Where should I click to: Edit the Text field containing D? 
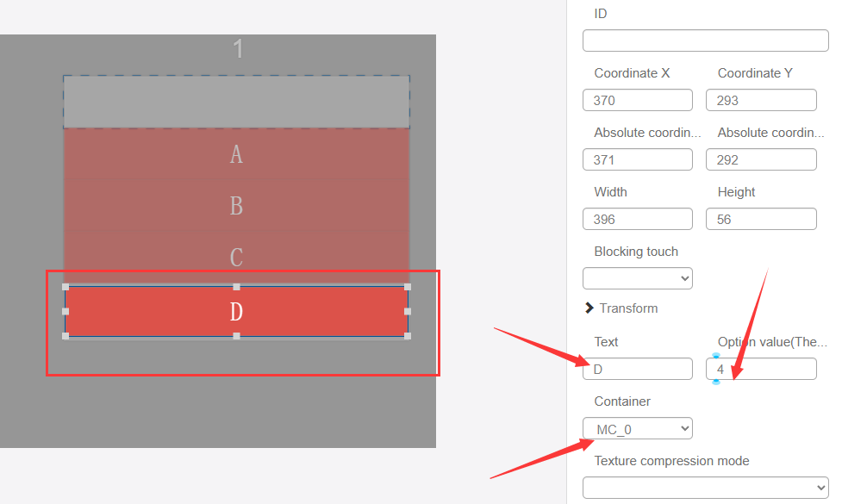[638, 370]
